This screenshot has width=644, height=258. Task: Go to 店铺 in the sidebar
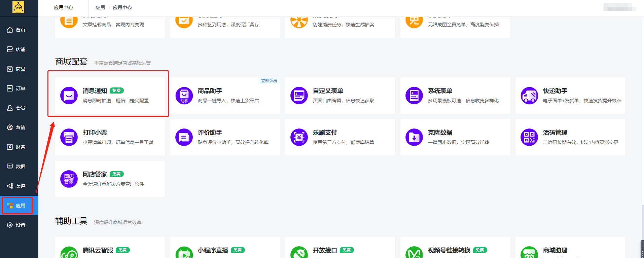(x=19, y=49)
